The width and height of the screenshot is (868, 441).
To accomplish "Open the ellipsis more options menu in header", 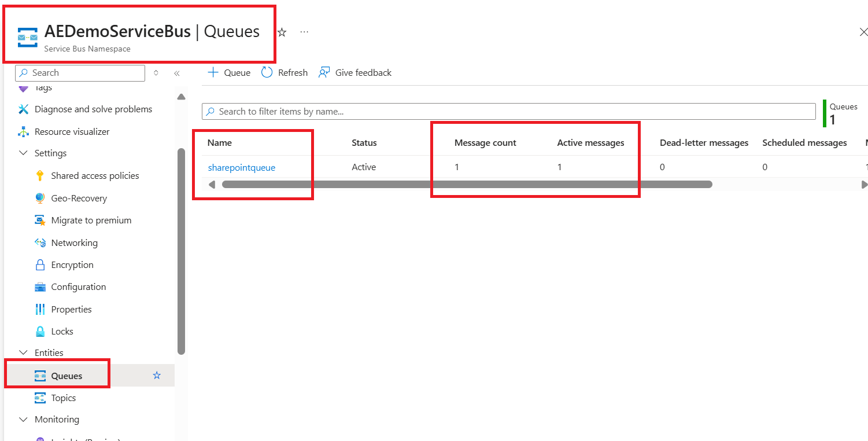I will [x=304, y=32].
